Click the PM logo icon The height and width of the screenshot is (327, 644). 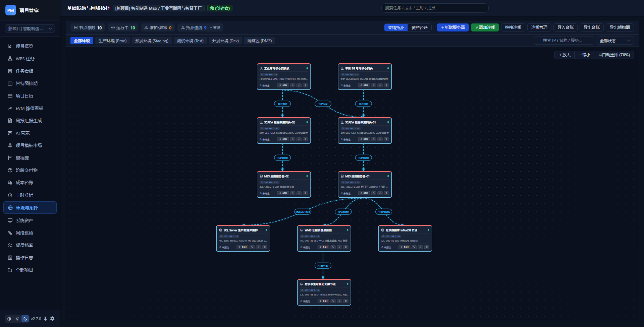click(x=11, y=10)
